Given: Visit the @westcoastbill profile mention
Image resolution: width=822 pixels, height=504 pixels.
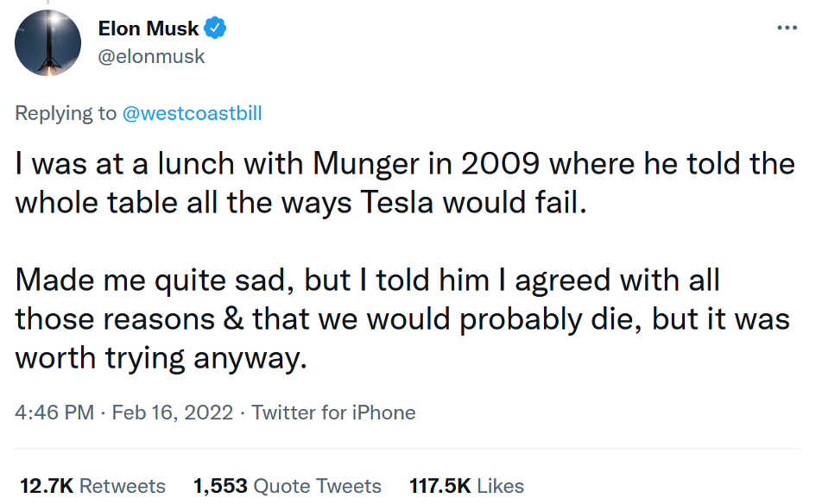Looking at the screenshot, I should (193, 113).
